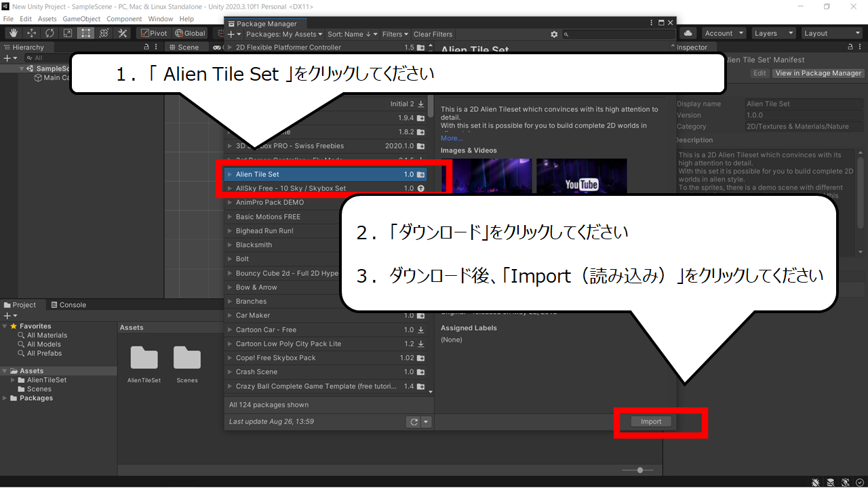Open the Component menu
Screen dimensions: 868x488
(x=124, y=19)
